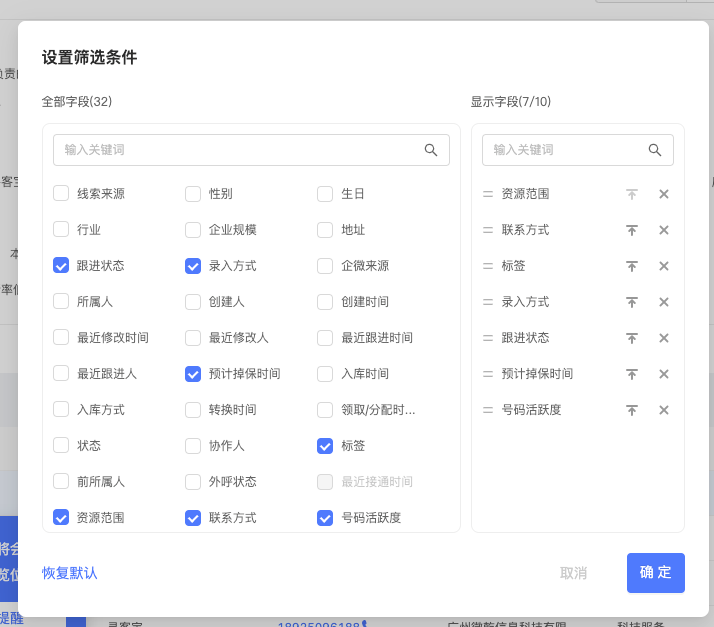Click the 显示字段 keyword search input
This screenshot has width=714, height=627.
[565, 150]
